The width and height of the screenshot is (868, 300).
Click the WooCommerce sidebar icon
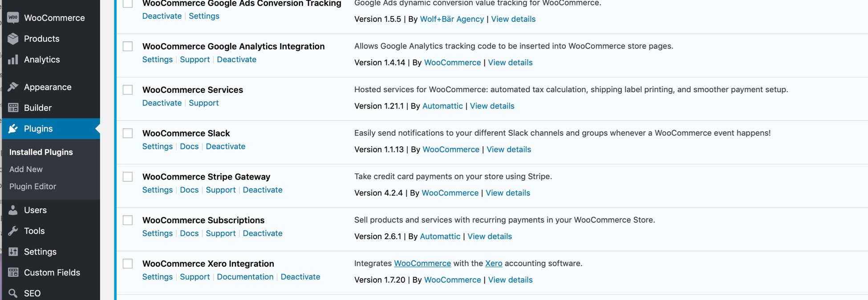point(13,18)
